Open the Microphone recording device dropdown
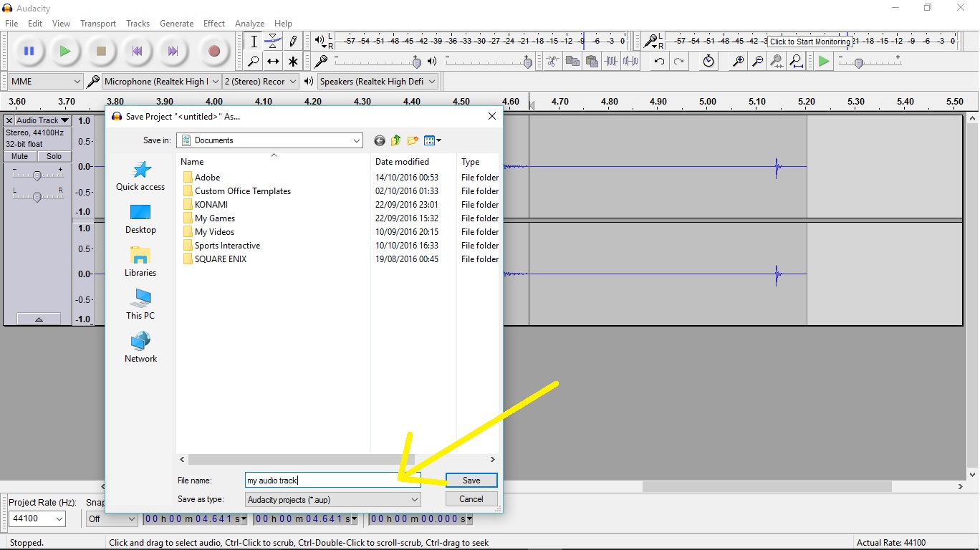This screenshot has height=550, width=980. 162,82
